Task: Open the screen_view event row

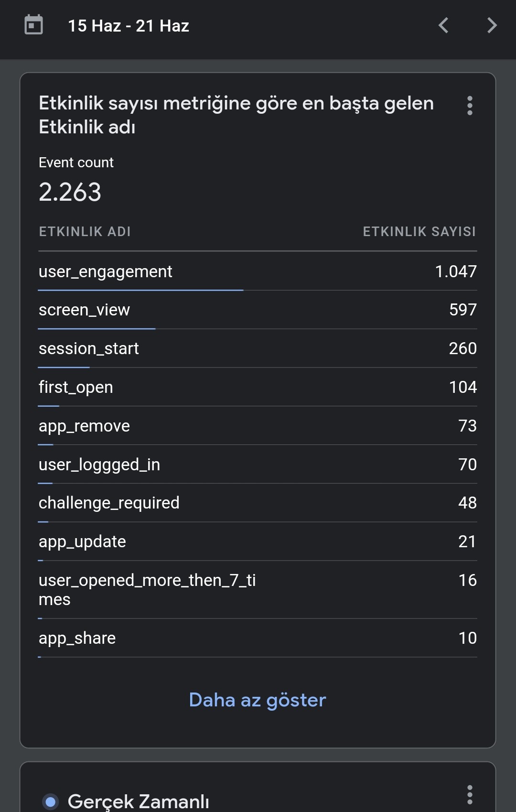Action: [x=258, y=310]
